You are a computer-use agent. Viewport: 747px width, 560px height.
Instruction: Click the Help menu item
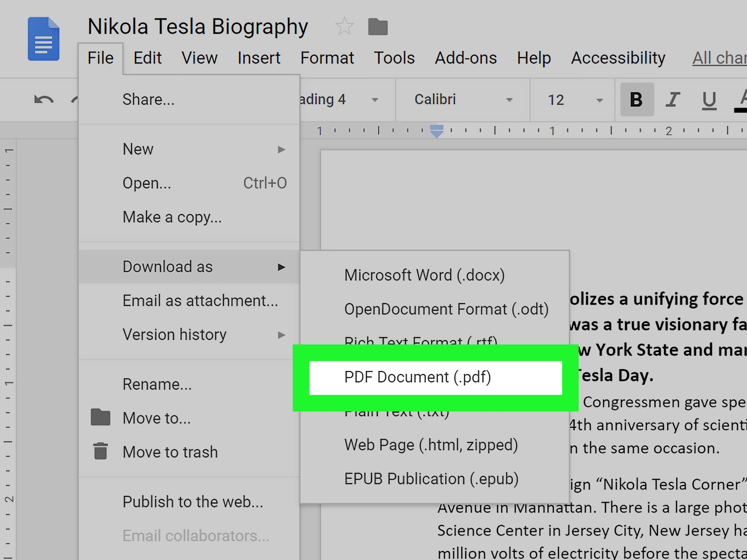(532, 57)
